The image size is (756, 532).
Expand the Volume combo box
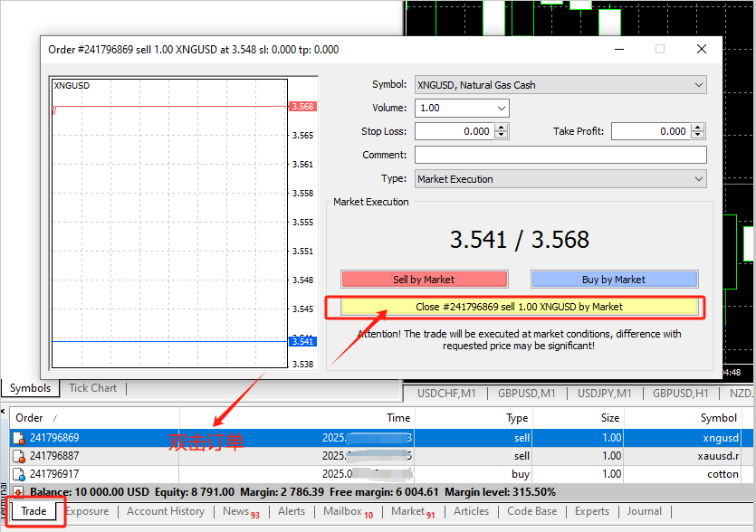pos(501,108)
